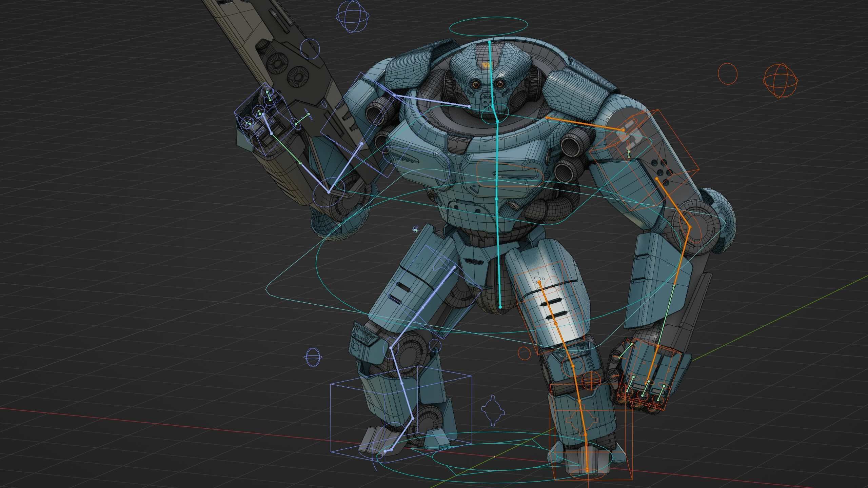Select the orange rounded-rectangle chest control

click(x=510, y=174)
